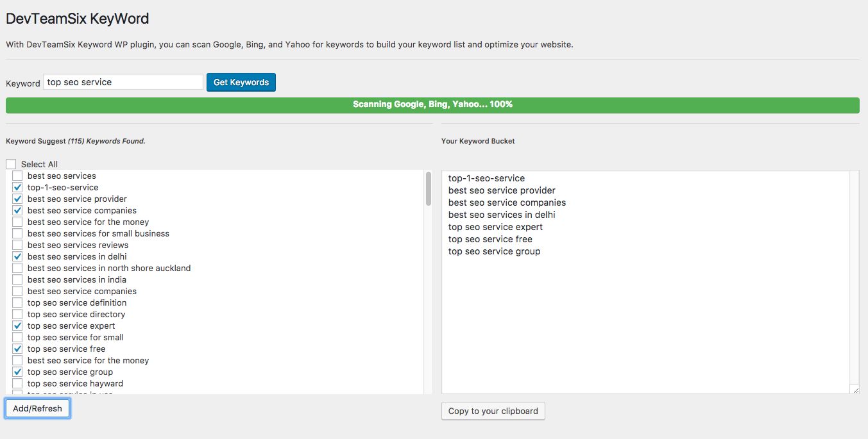
Task: Uncheck 'best seo services in delhi' checkbox
Action: click(17, 256)
